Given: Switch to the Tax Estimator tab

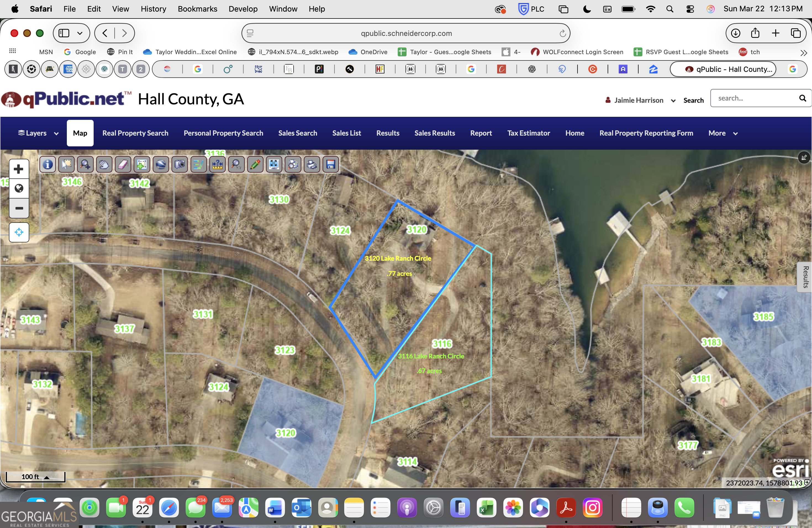Looking at the screenshot, I should tap(528, 133).
